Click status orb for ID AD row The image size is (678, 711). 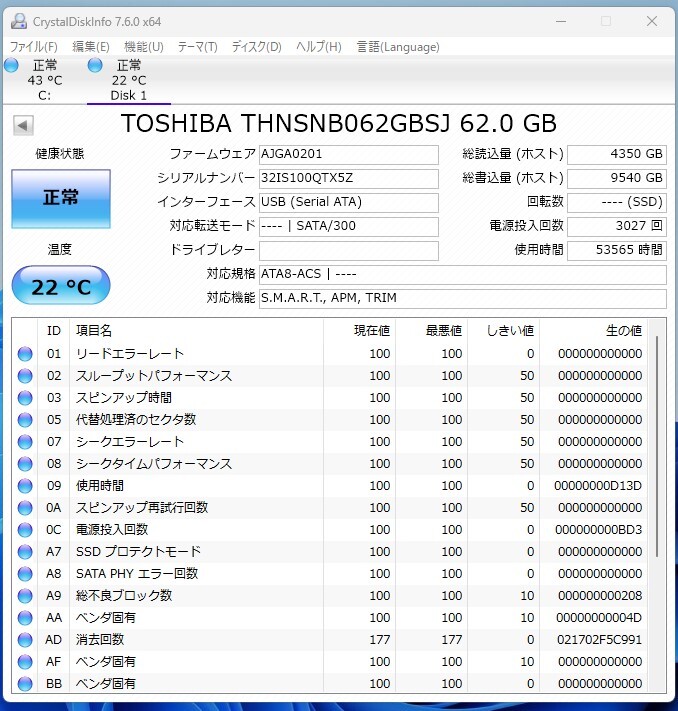click(x=25, y=639)
